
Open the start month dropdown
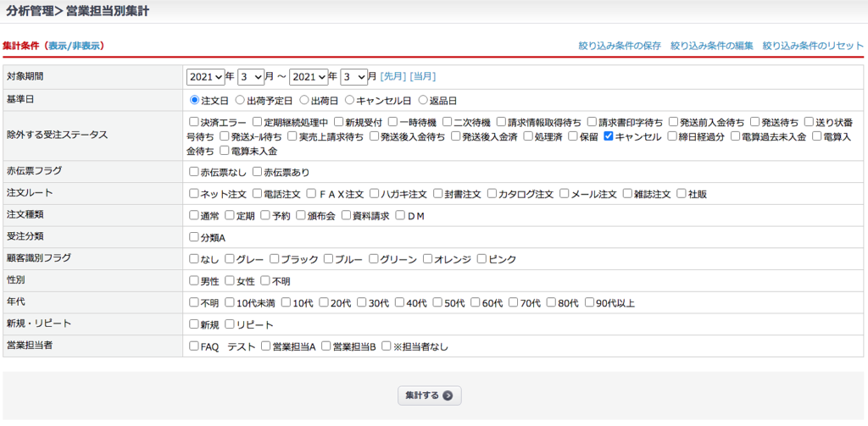point(251,77)
